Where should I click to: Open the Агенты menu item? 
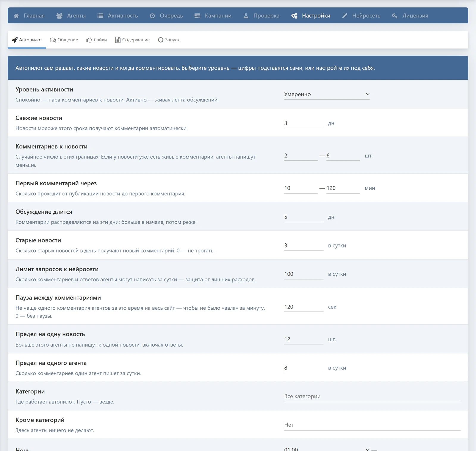pyautogui.click(x=71, y=15)
